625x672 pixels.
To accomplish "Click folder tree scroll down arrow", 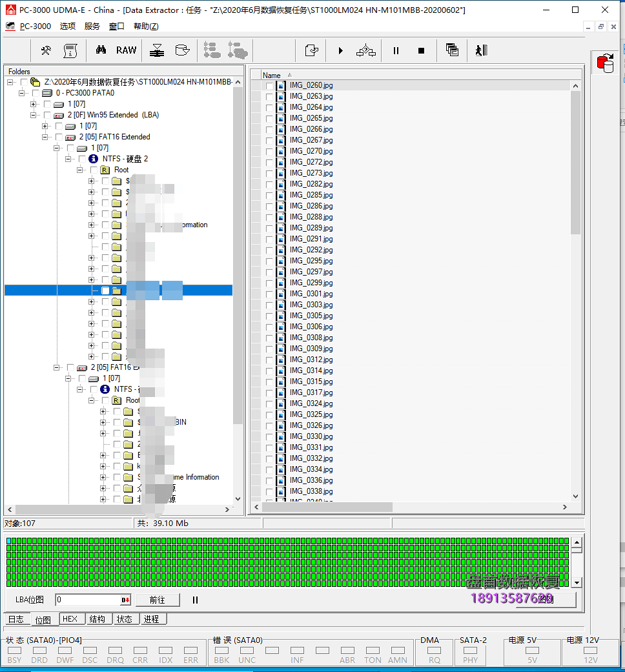I will [238, 499].
